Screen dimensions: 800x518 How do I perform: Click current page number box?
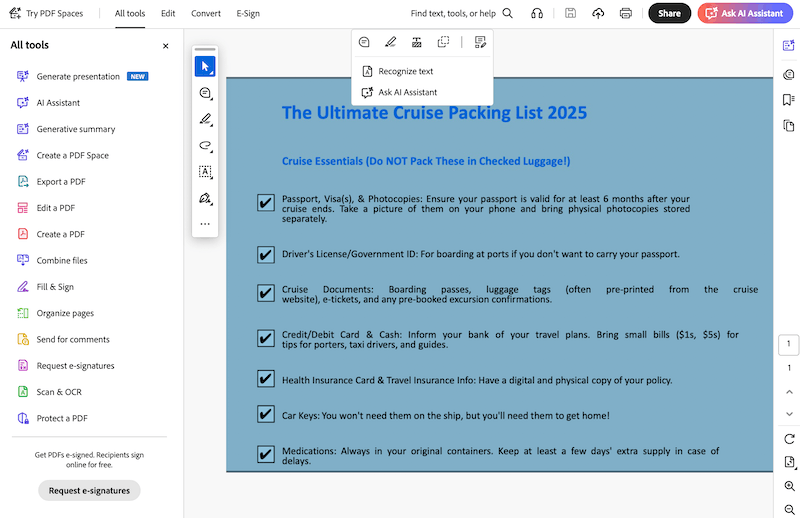point(789,344)
